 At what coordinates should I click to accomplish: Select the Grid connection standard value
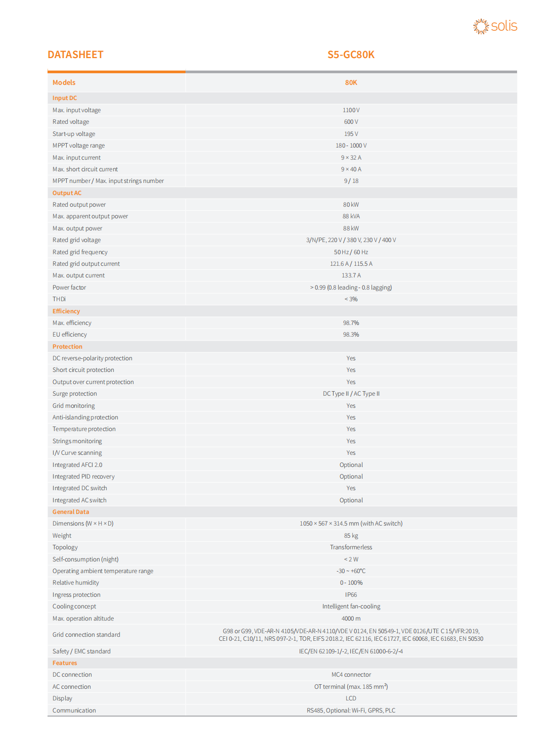[x=351, y=635]
